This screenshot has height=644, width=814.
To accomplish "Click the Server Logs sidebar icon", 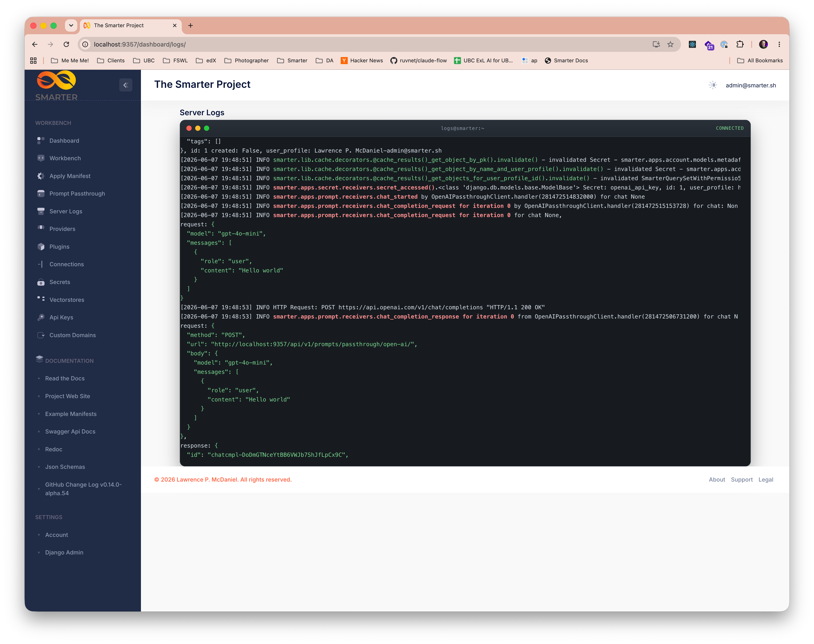I will click(41, 211).
